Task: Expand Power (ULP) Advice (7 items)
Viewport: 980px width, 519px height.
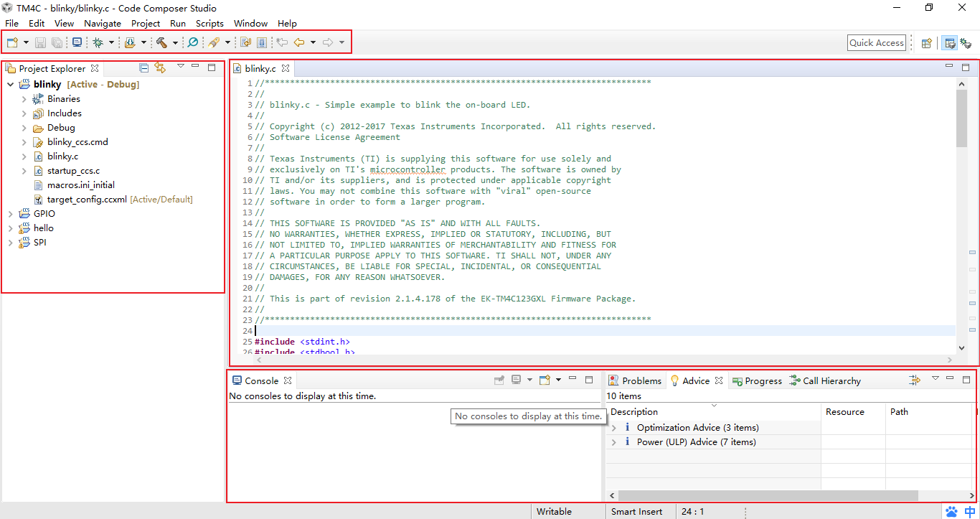Action: click(x=613, y=442)
